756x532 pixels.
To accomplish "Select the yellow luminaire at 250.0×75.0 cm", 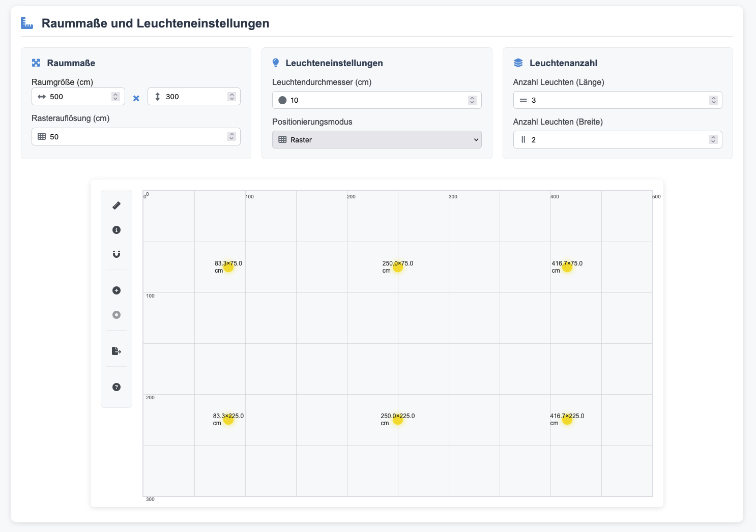I will [398, 268].
